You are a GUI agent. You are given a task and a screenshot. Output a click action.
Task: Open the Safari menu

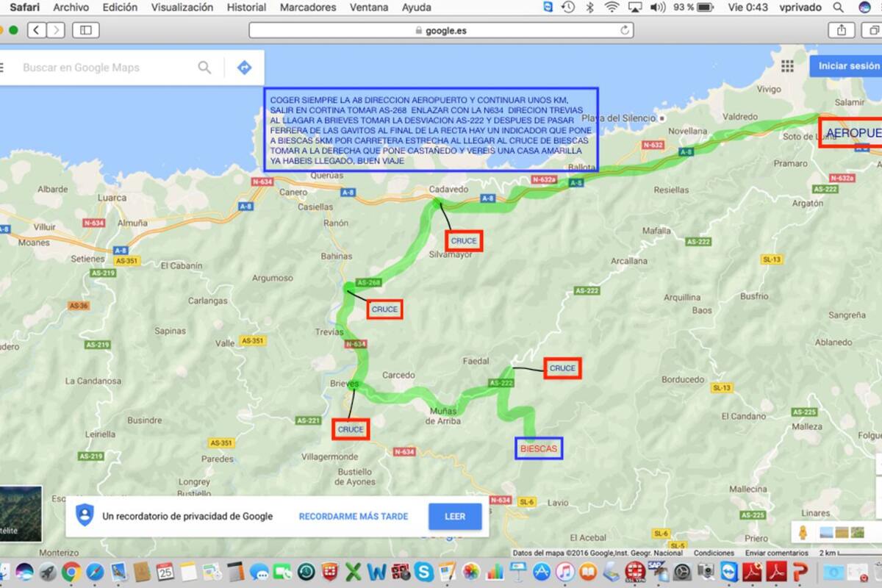point(25,7)
